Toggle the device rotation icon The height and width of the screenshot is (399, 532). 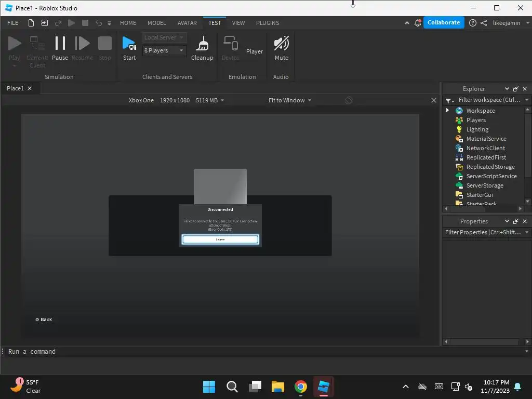pos(349,100)
